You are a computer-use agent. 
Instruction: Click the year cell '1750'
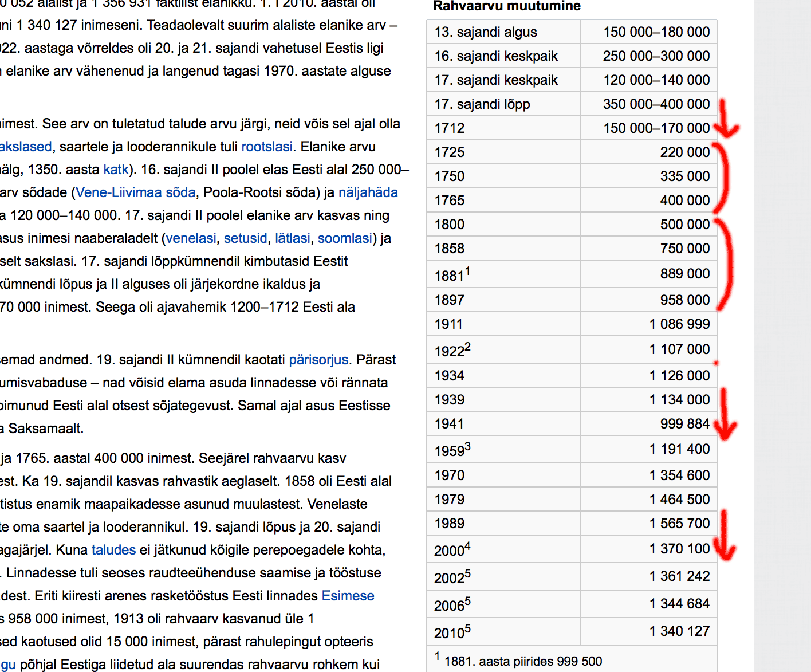coord(450,176)
